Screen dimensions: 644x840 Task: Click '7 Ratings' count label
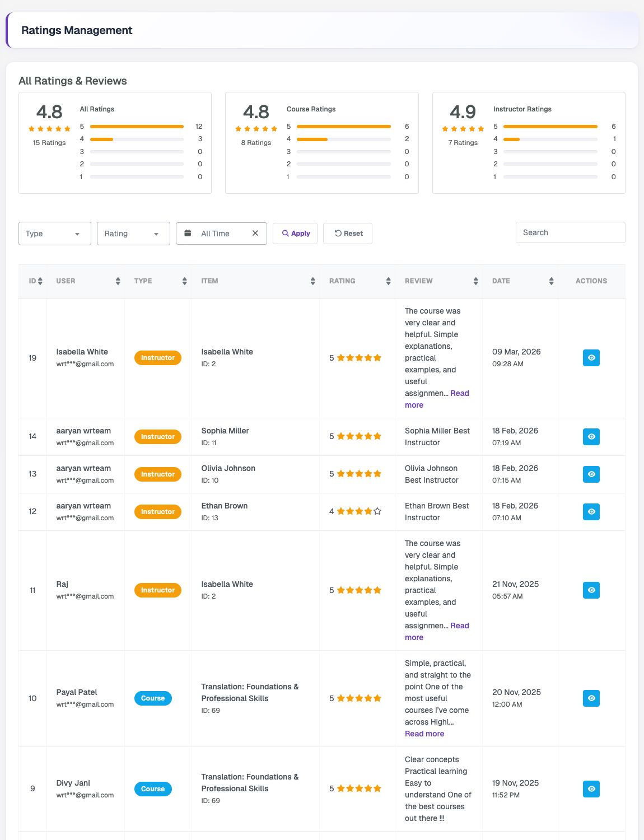(x=463, y=143)
